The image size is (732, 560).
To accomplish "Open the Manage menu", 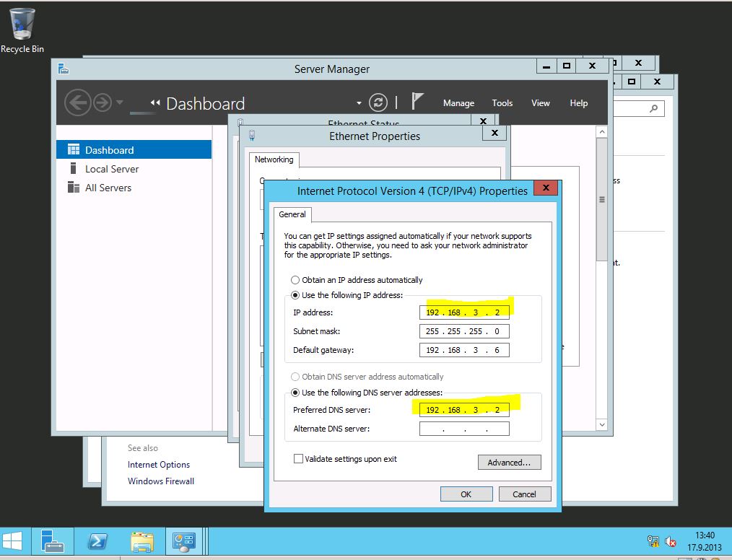I will (458, 103).
